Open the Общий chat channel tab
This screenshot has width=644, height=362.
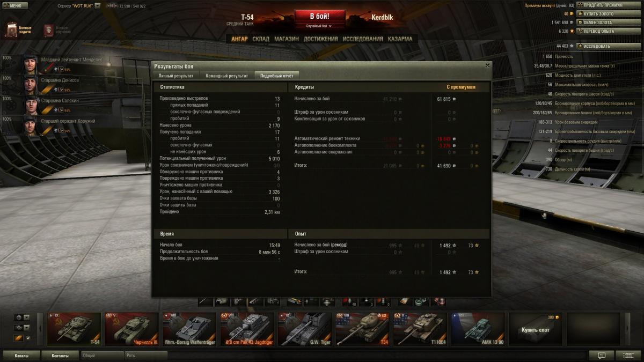(x=102, y=356)
